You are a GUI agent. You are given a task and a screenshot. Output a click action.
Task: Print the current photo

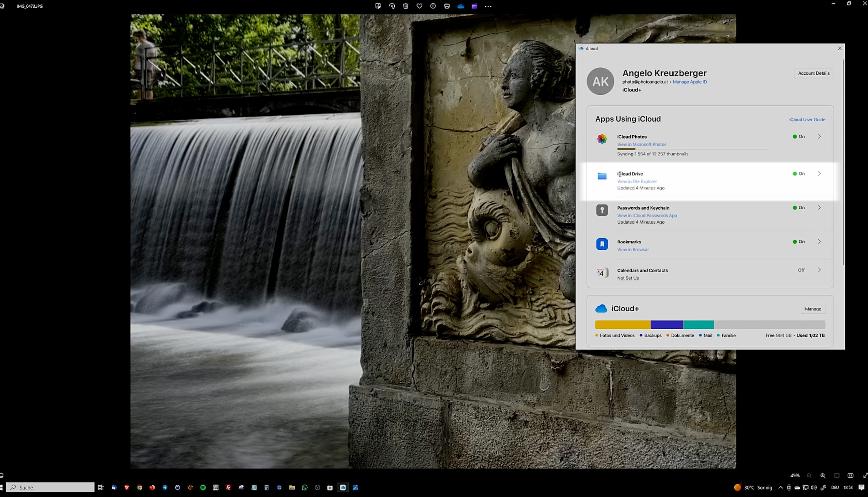[447, 6]
